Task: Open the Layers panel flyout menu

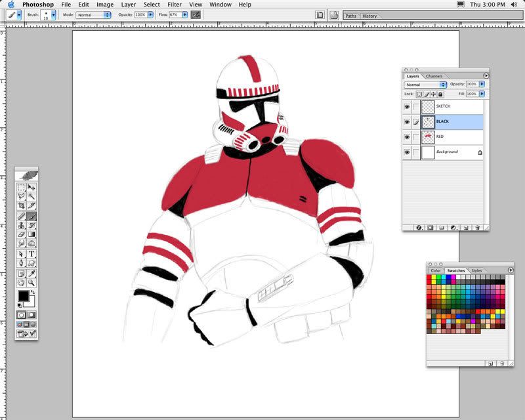Action: [486, 75]
